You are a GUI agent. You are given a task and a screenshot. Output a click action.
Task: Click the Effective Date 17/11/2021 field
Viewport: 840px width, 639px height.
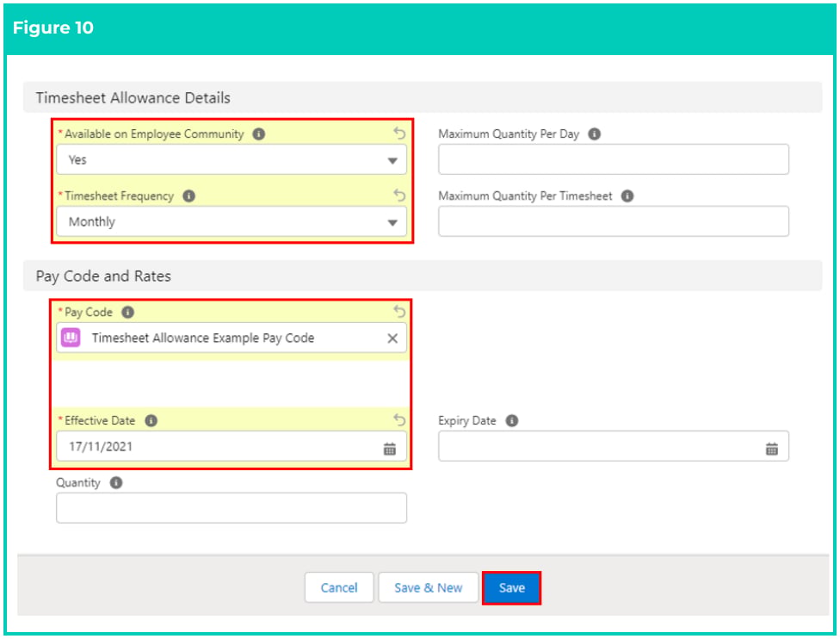232,446
